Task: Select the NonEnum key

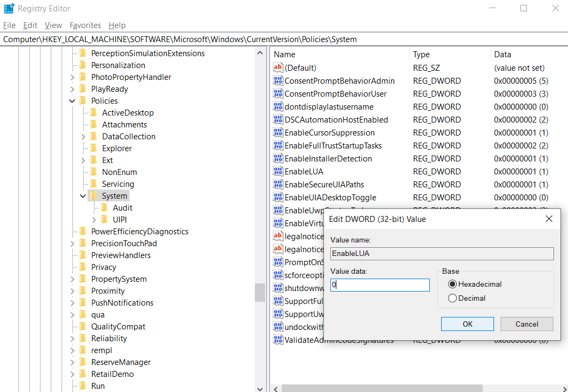Action: (119, 172)
